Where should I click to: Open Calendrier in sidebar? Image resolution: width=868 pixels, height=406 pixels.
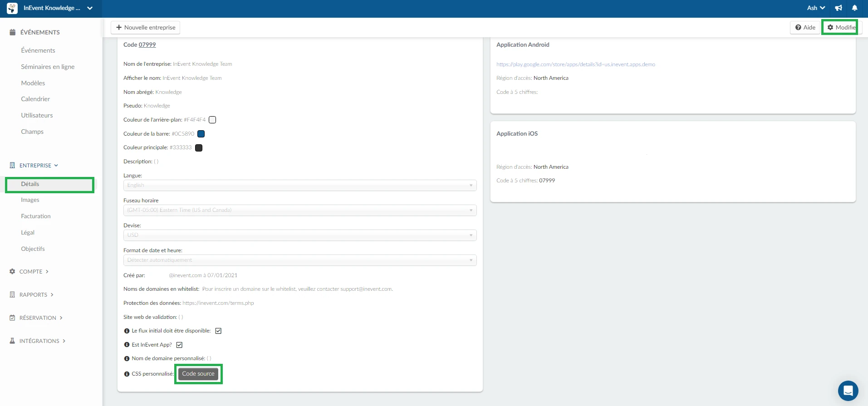(x=35, y=99)
